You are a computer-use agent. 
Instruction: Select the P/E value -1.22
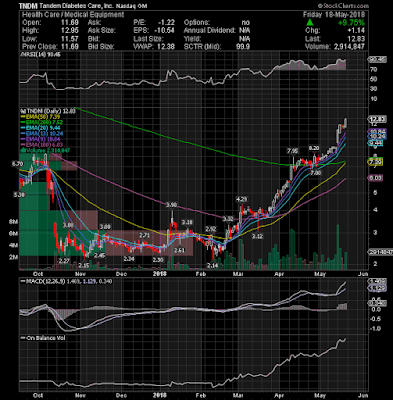click(167, 23)
